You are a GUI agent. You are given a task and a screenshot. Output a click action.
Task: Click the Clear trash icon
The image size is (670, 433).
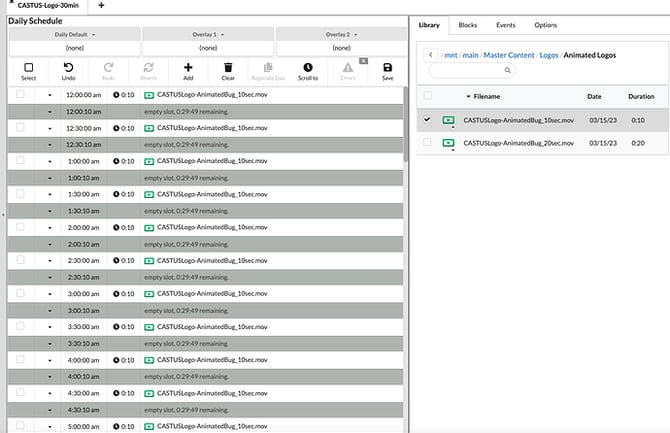click(x=228, y=67)
